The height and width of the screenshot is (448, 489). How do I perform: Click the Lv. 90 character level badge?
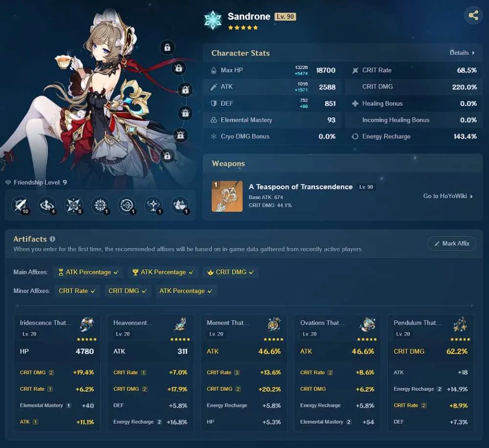(285, 17)
